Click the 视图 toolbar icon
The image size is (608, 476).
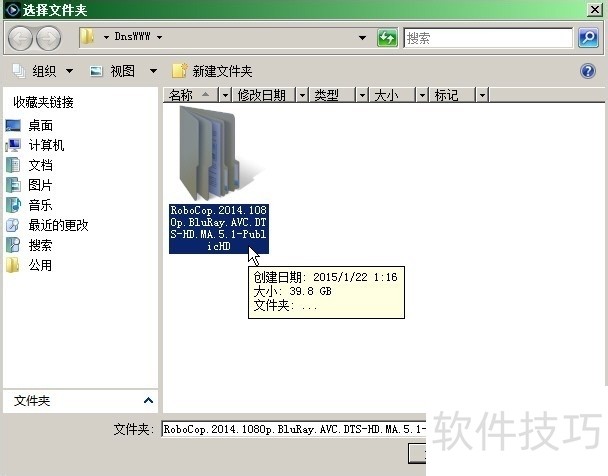tap(96, 71)
